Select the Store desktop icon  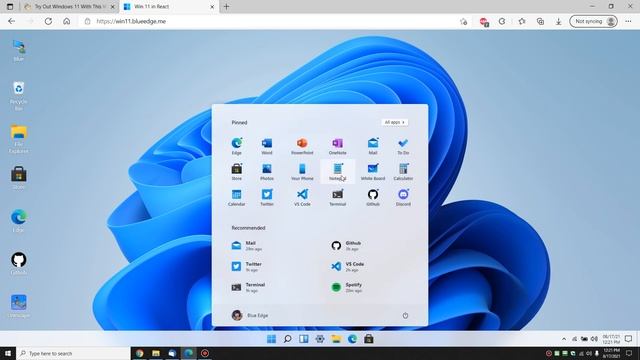[18, 178]
